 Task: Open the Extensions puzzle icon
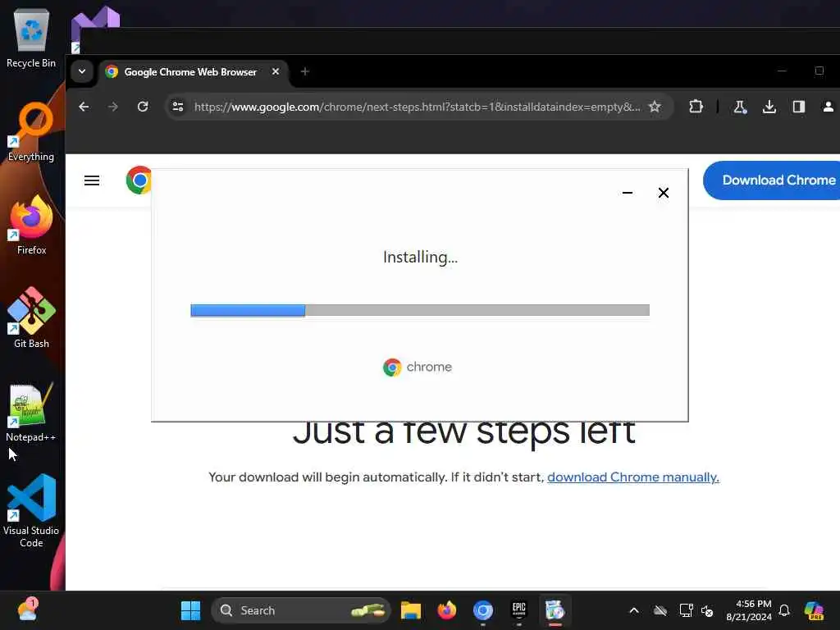[696, 107]
